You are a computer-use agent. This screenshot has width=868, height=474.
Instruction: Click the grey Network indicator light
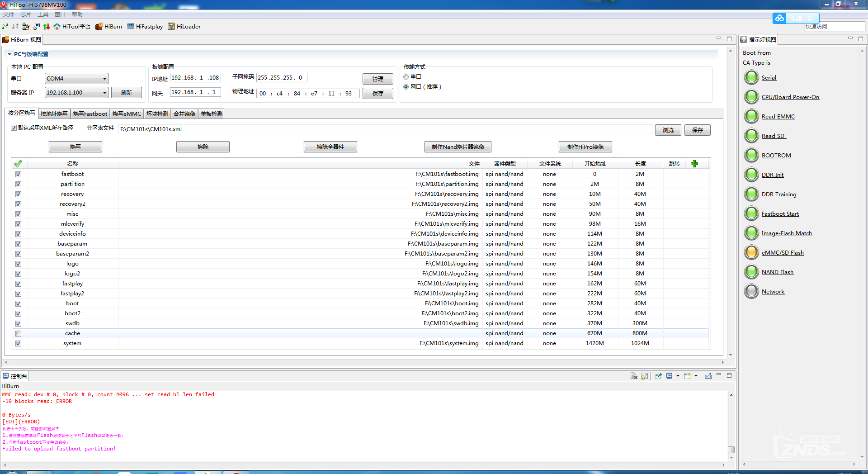tap(751, 291)
